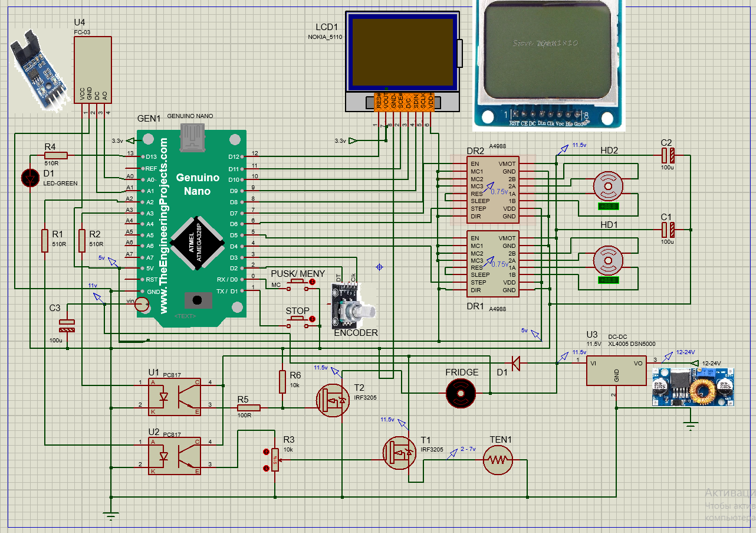The image size is (756, 533).
Task: Click the R3 potentiometer wiper body
Action: click(275, 461)
